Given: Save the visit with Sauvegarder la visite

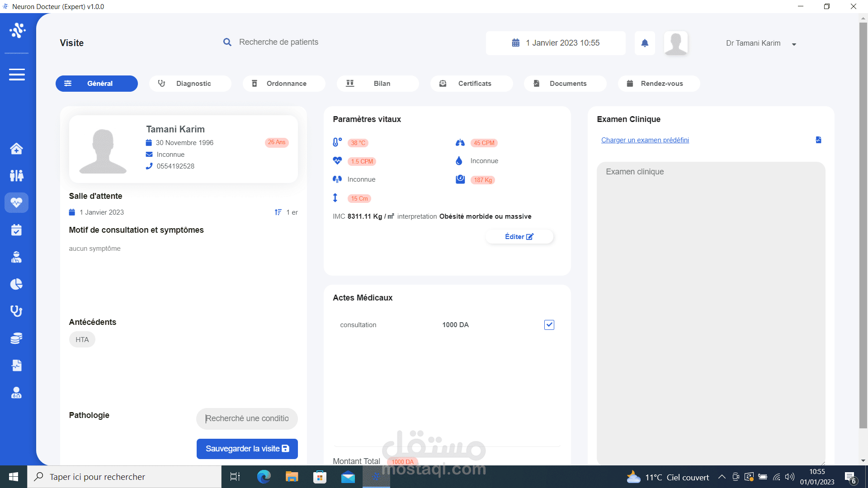Looking at the screenshot, I should [x=247, y=449].
